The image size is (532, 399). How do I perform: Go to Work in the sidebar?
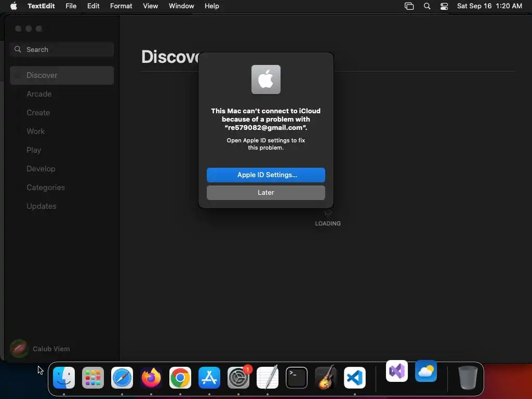pyautogui.click(x=62, y=131)
